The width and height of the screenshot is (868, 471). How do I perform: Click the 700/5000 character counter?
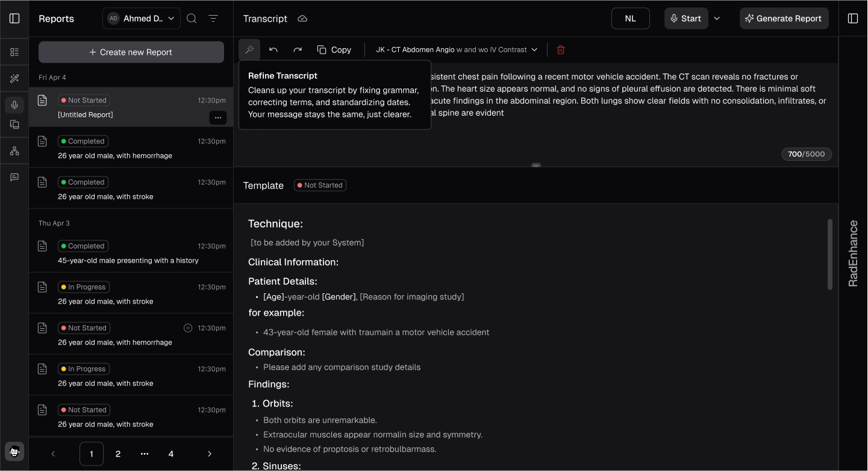click(807, 154)
